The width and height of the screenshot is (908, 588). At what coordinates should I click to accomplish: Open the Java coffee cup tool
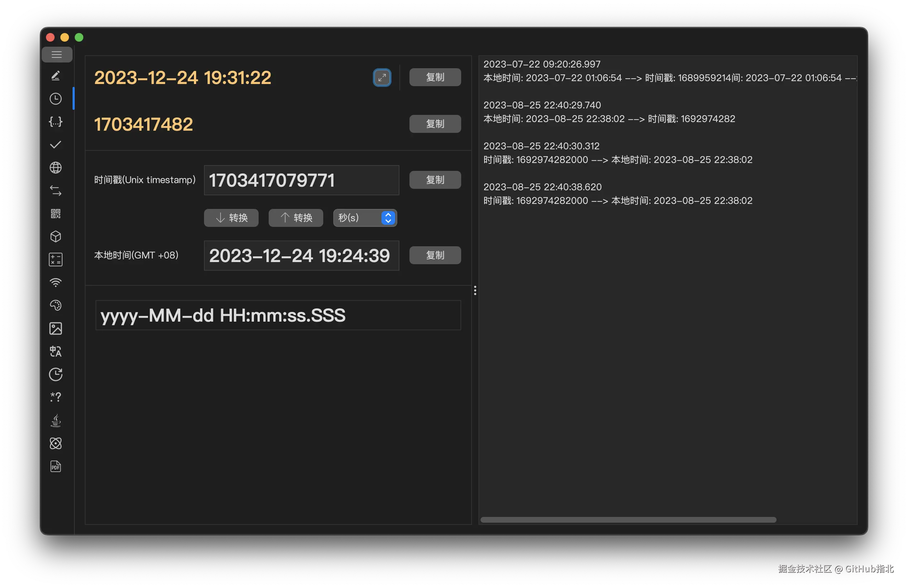56,420
